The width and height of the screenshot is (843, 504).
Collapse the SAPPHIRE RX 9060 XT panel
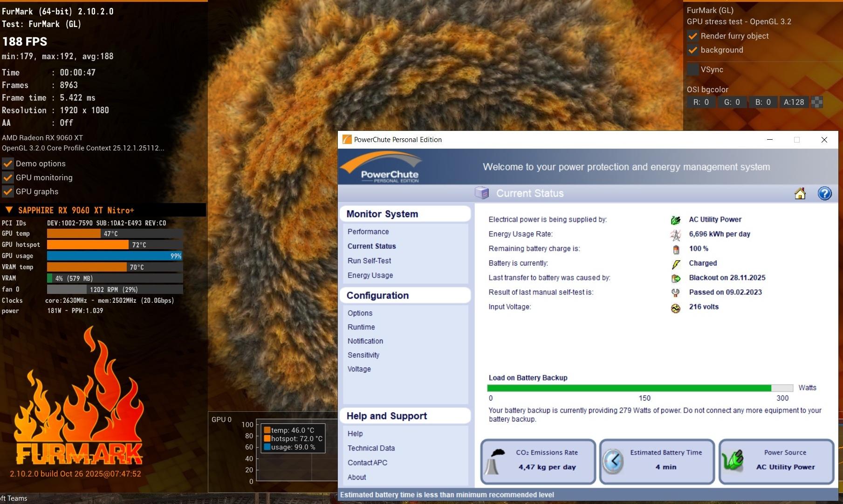pos(9,210)
